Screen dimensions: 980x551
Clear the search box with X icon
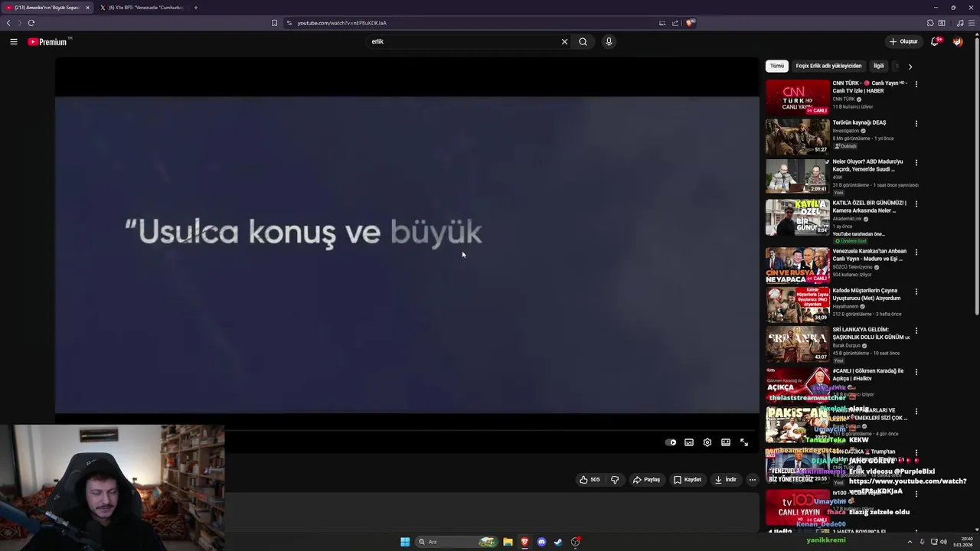point(564,41)
